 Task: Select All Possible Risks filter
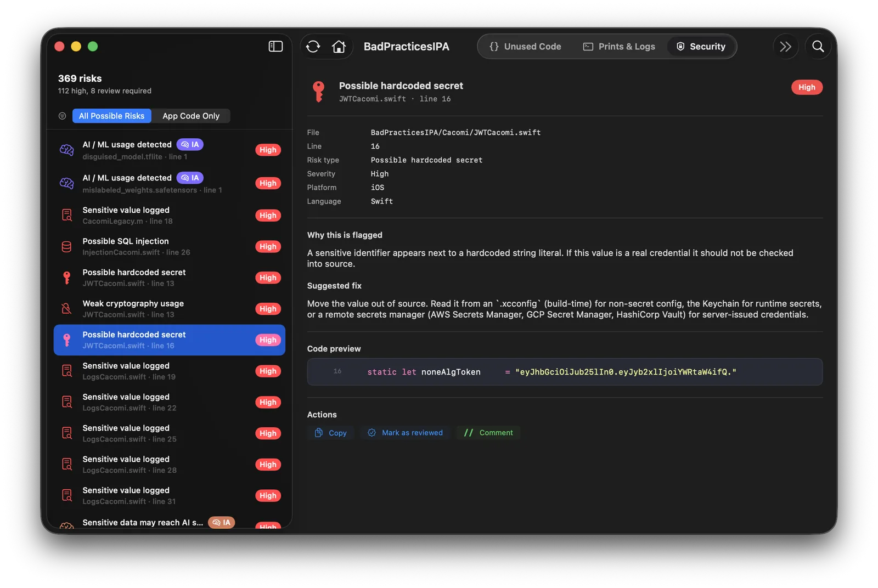point(111,116)
